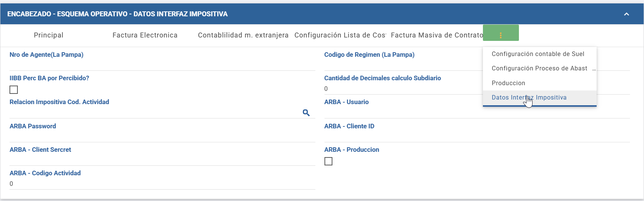Collapse the Encabezado panel with chevron
This screenshot has width=644, height=201.
(x=627, y=14)
